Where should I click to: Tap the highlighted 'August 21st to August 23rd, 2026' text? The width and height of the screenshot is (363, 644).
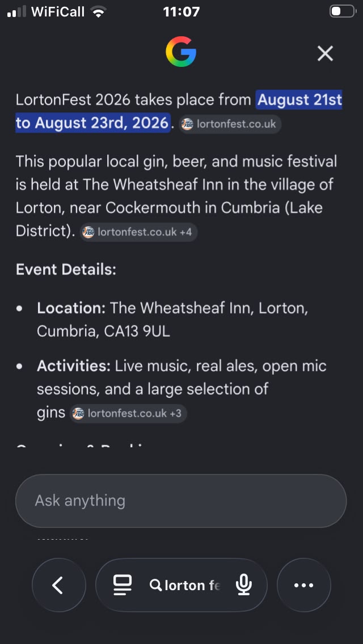179,111
